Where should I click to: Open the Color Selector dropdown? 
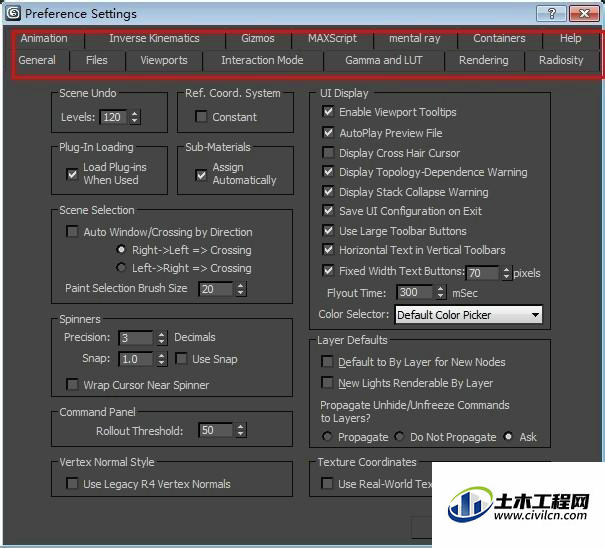tap(469, 315)
